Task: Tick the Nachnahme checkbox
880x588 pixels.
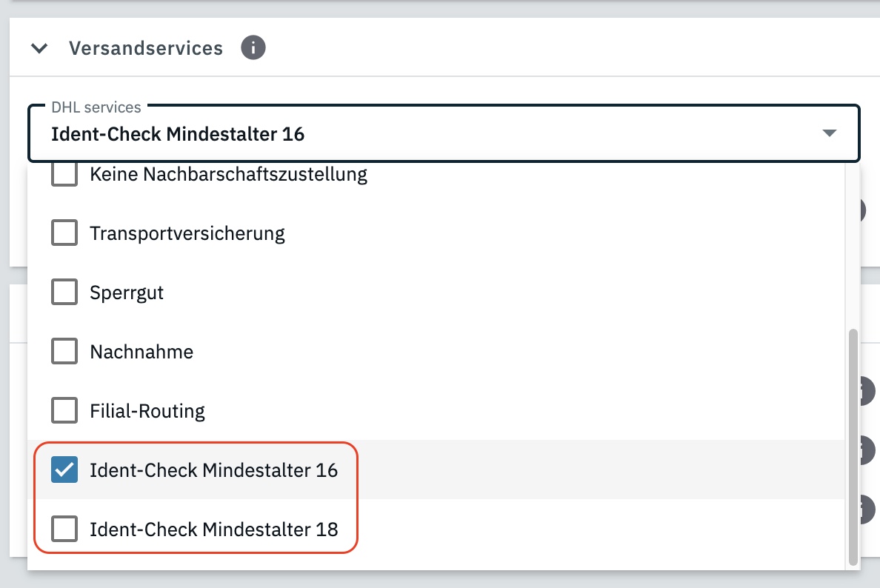Action: pyautogui.click(x=64, y=352)
